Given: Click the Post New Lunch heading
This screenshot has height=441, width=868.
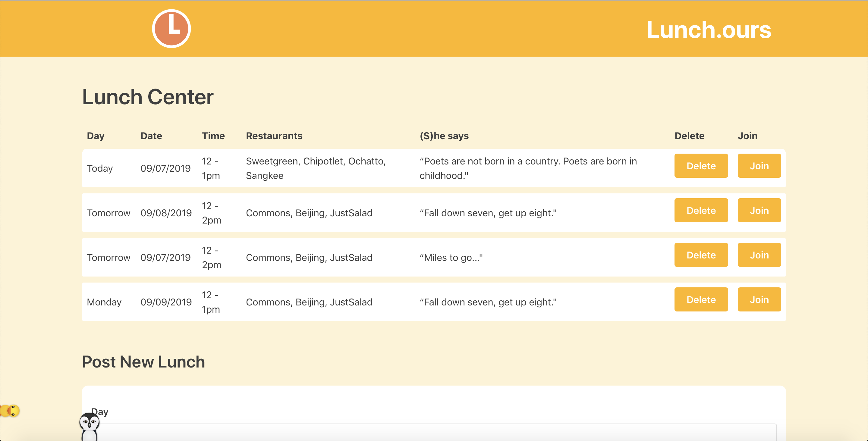Looking at the screenshot, I should [x=143, y=362].
